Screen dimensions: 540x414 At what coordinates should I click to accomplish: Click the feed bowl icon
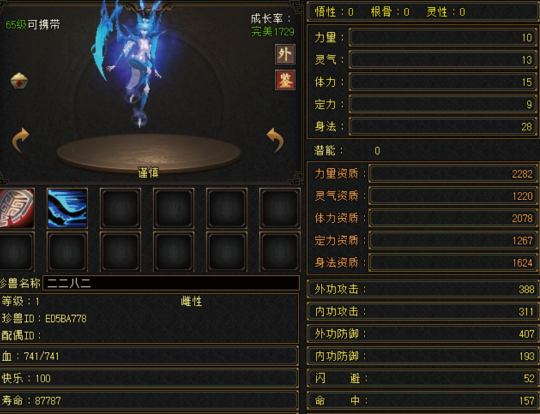(19, 81)
